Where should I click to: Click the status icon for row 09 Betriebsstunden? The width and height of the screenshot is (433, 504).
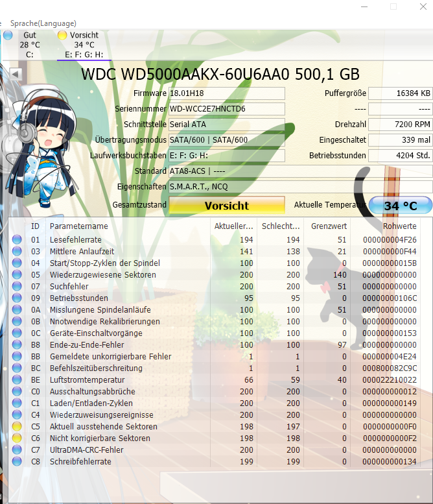(17, 298)
